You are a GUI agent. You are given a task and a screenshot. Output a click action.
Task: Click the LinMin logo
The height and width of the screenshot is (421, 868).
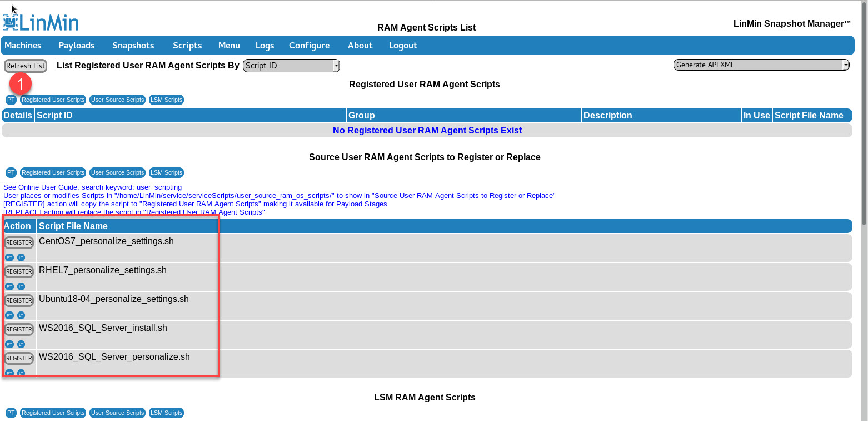coord(41,22)
